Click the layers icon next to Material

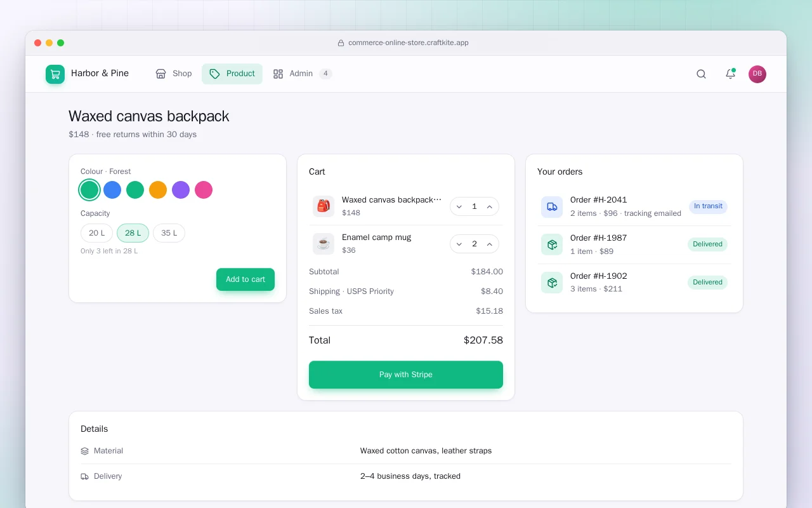tap(85, 451)
